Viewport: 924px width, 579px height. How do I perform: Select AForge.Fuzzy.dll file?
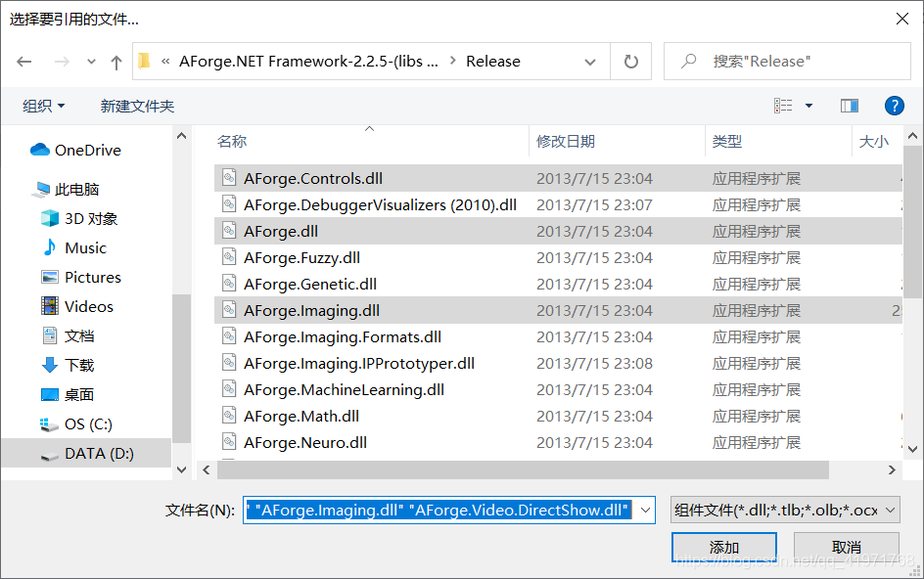pyautogui.click(x=558, y=258)
